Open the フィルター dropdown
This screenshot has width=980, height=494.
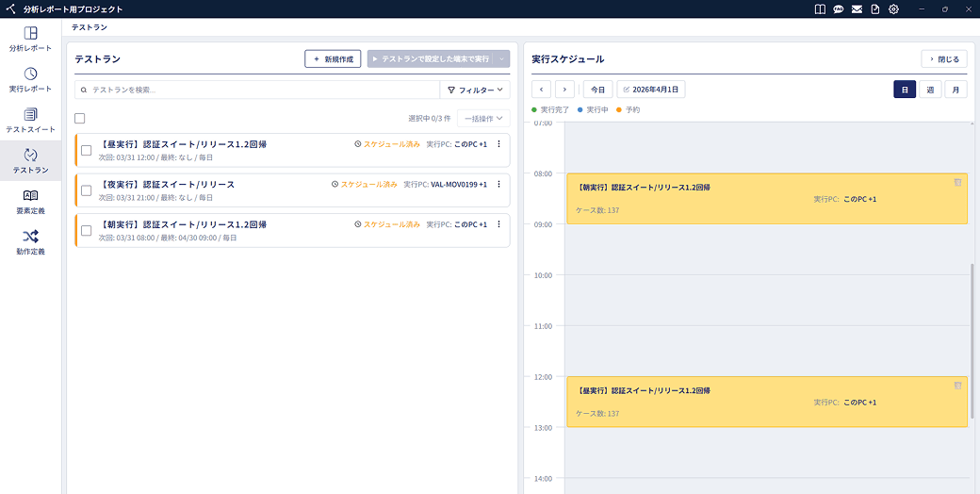(x=475, y=91)
